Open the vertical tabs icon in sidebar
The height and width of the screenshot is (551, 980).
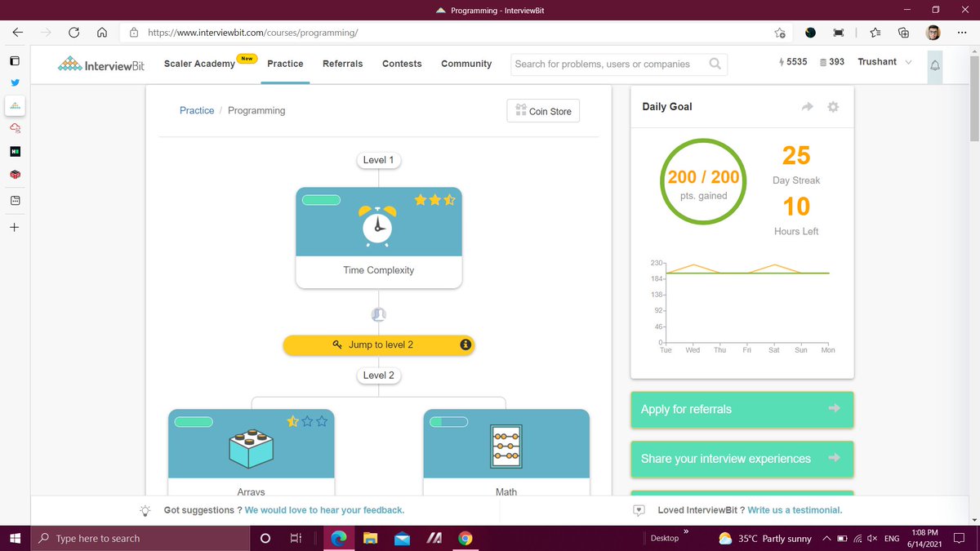pos(15,61)
